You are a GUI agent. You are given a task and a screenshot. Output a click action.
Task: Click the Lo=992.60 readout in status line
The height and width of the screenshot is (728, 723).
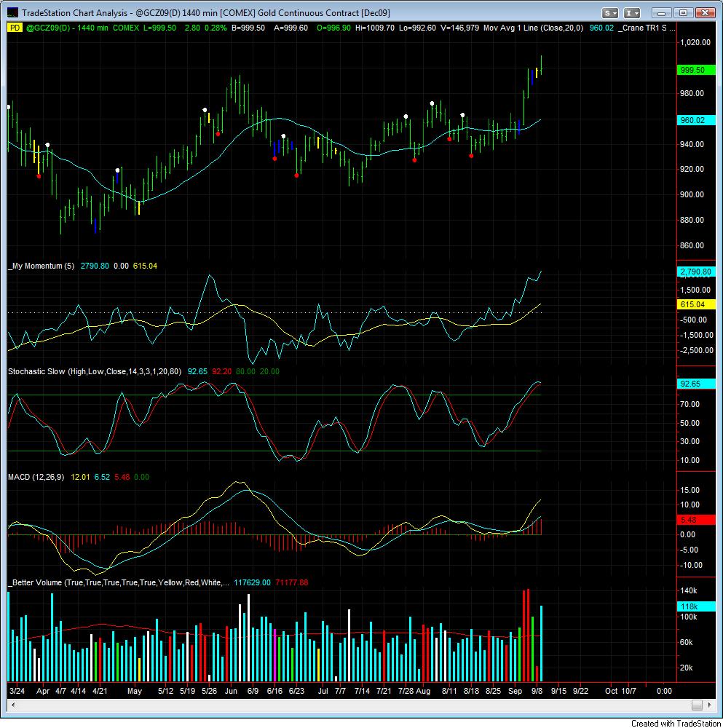click(417, 28)
